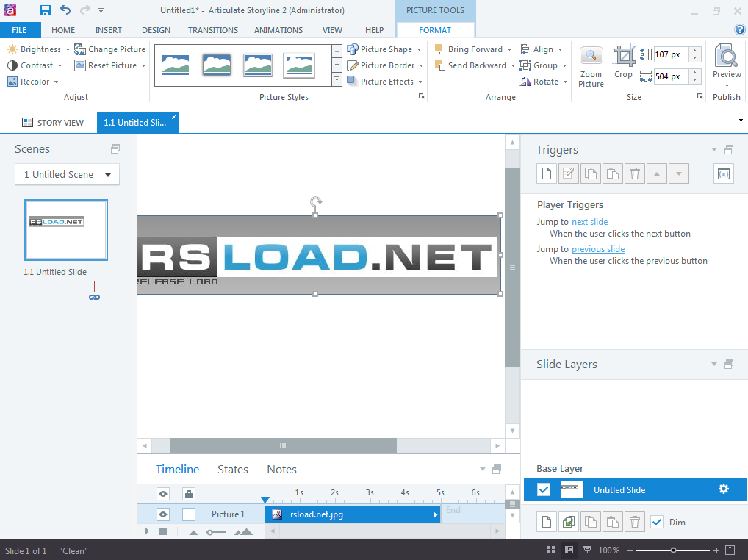Viewport: 748px width, 560px height.
Task: Open Rotate dropdown
Action: 543,82
